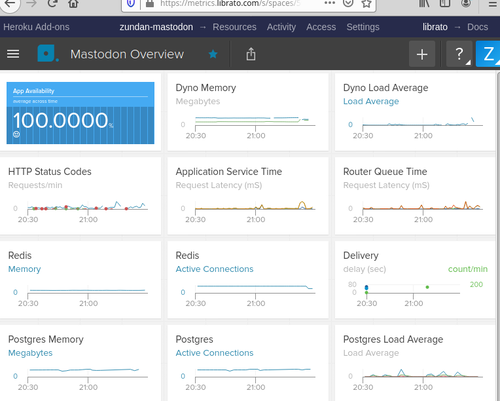This screenshot has width=500, height=401.
Task: Open the HTTP Status Codes chart
Action: point(80,196)
